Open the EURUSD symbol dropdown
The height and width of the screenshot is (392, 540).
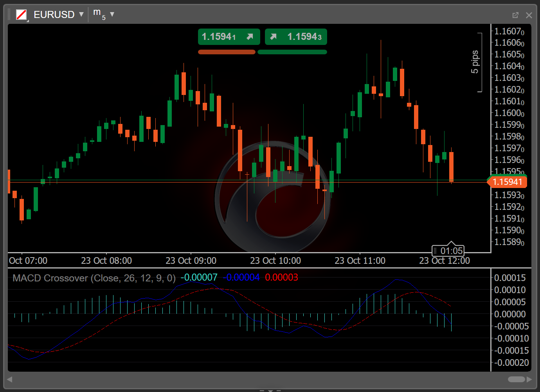[x=81, y=14]
